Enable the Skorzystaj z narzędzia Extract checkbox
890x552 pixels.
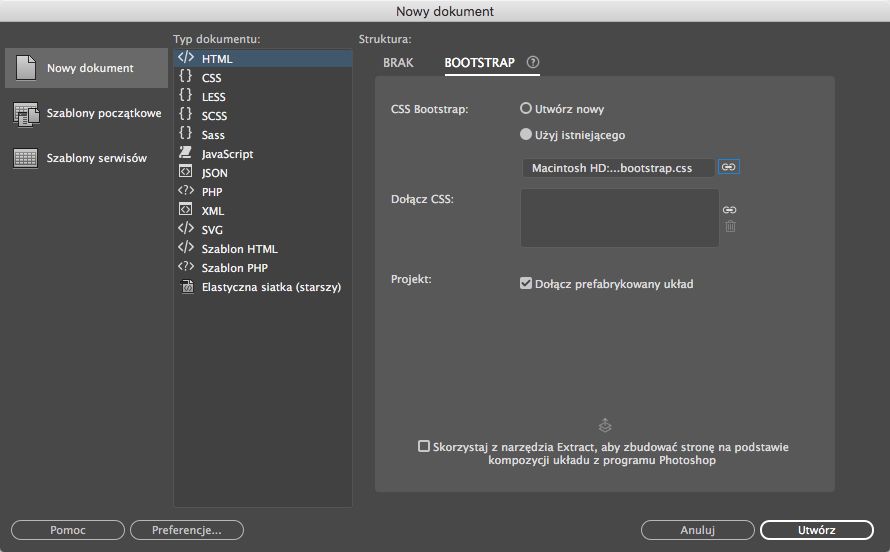click(x=423, y=446)
